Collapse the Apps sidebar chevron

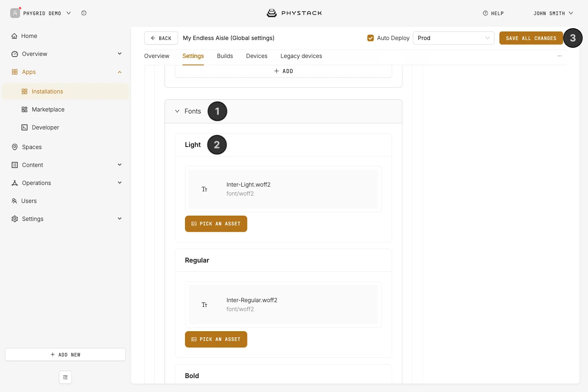(x=120, y=72)
